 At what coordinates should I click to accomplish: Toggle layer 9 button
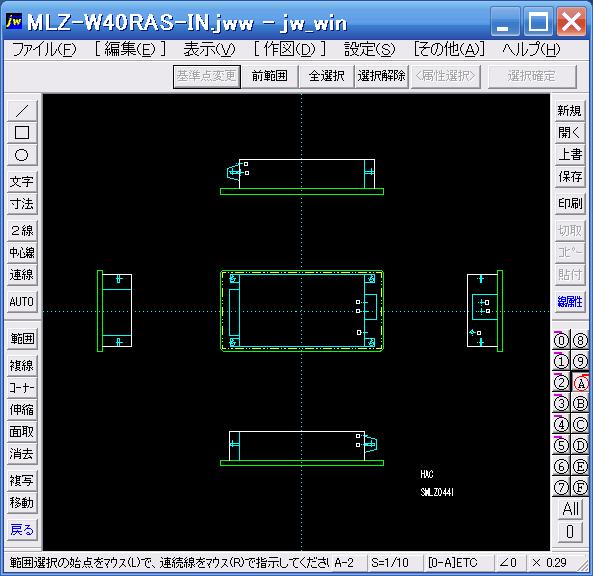580,362
